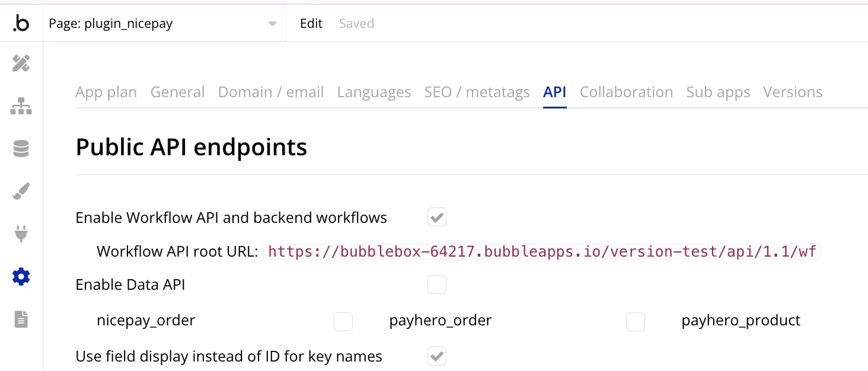Open the Logs document icon

[21, 319]
